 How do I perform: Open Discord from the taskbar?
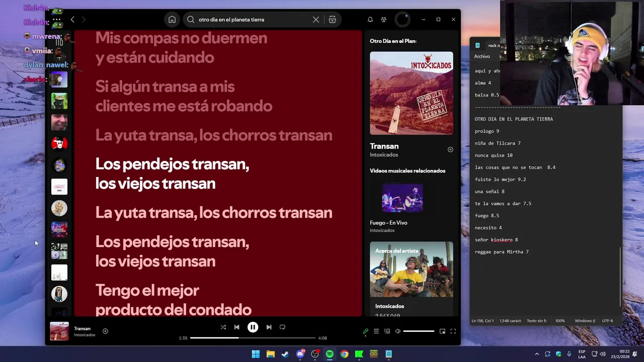(x=300, y=354)
